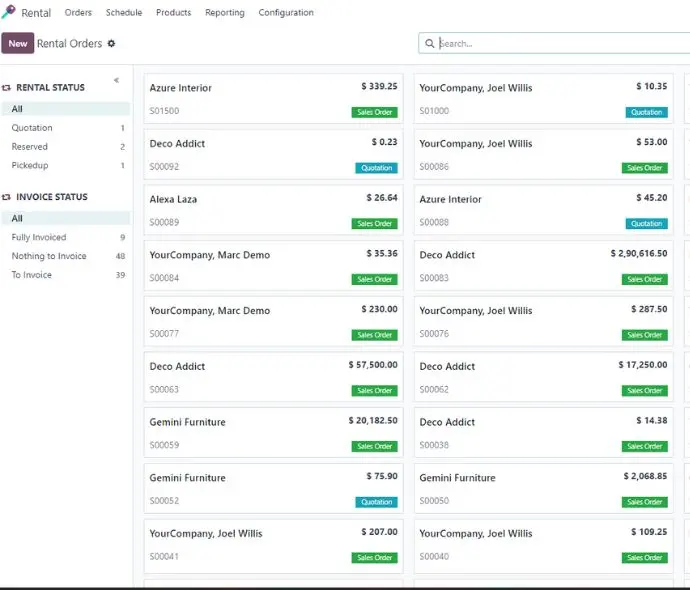Filter rental status by Pickedup
The image size is (690, 590).
click(x=66, y=165)
